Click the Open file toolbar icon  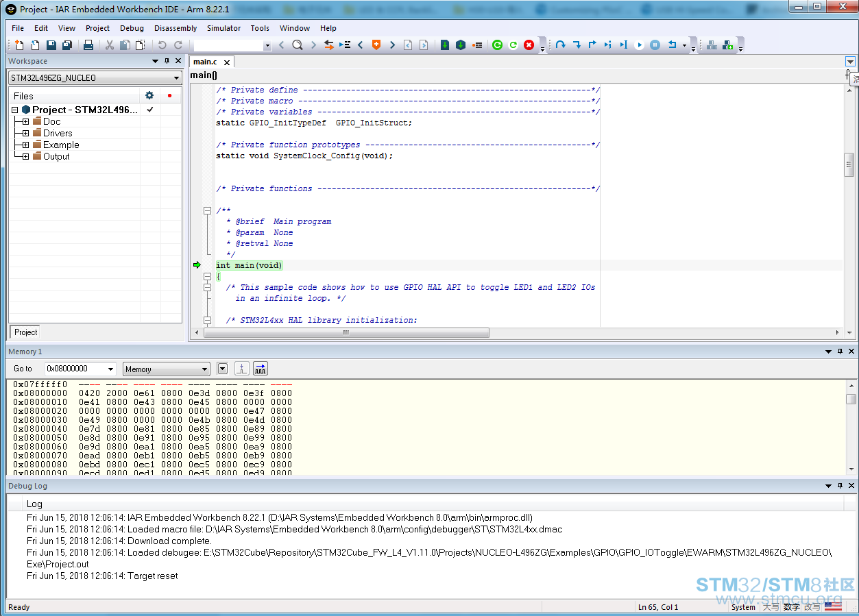point(35,45)
